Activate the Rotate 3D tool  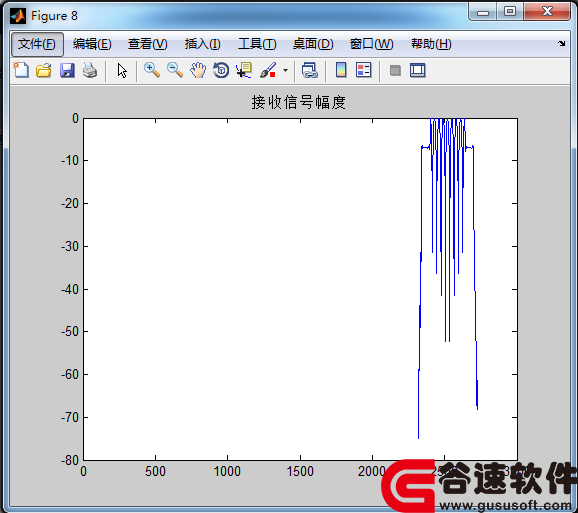(x=221, y=70)
